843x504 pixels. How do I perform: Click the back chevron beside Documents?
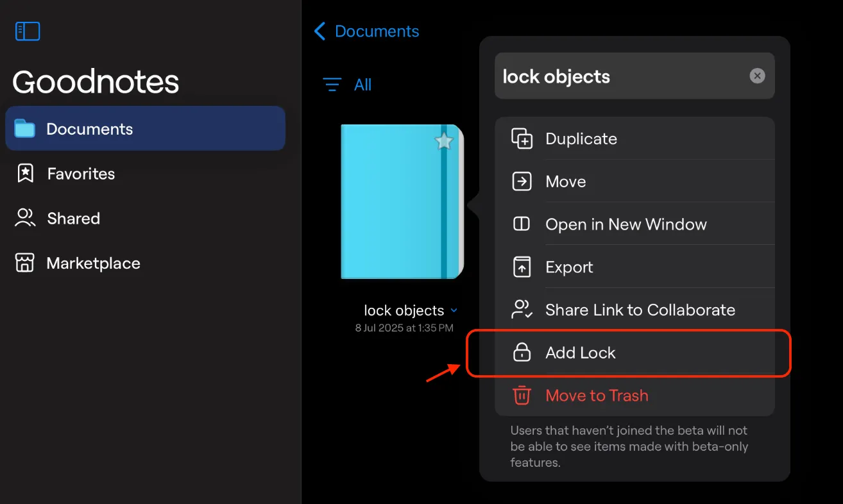pos(320,31)
